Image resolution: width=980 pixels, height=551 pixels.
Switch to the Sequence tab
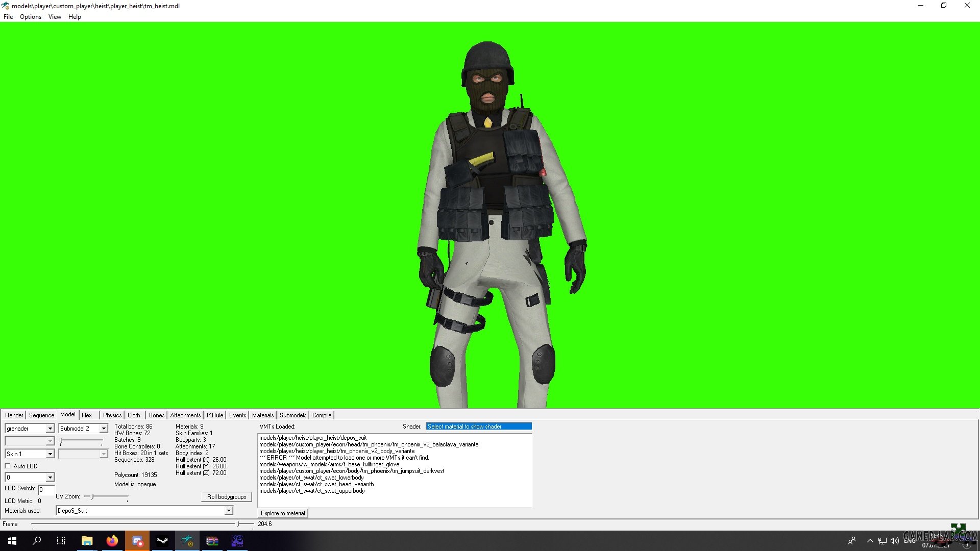(x=41, y=415)
